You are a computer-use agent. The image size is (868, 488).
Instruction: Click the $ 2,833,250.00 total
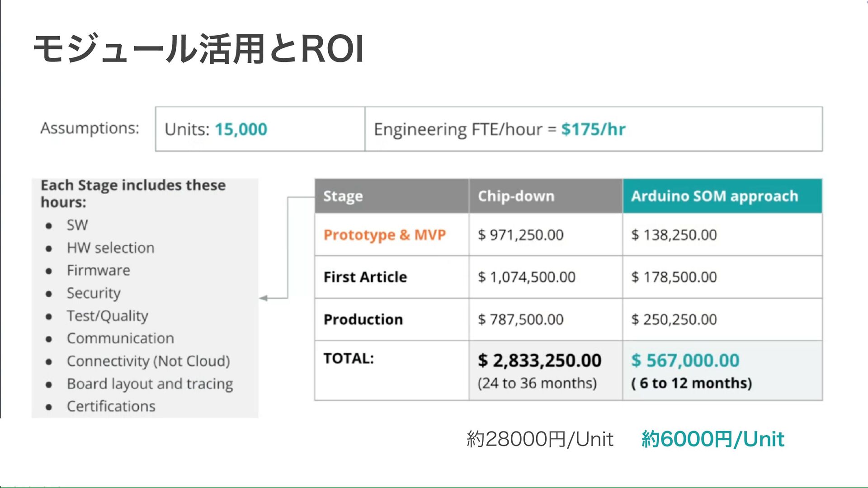(x=540, y=361)
